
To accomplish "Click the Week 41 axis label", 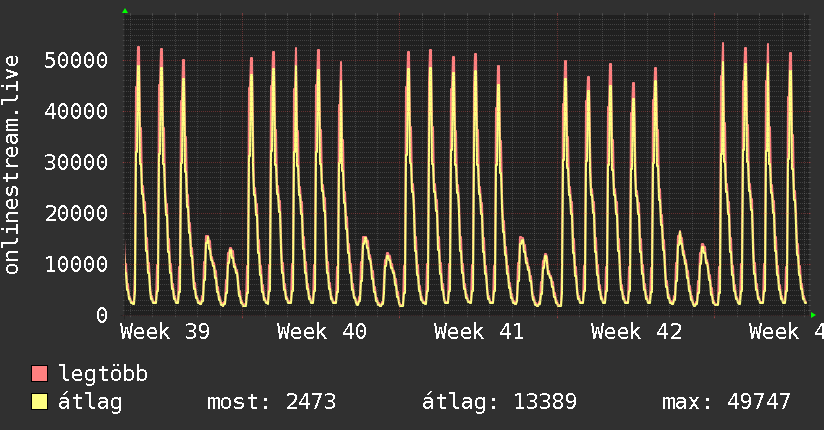I will tap(479, 332).
